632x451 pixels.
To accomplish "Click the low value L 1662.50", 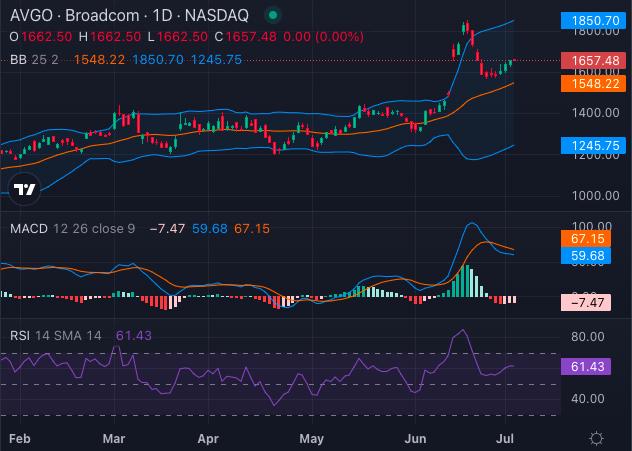I will click(177, 37).
